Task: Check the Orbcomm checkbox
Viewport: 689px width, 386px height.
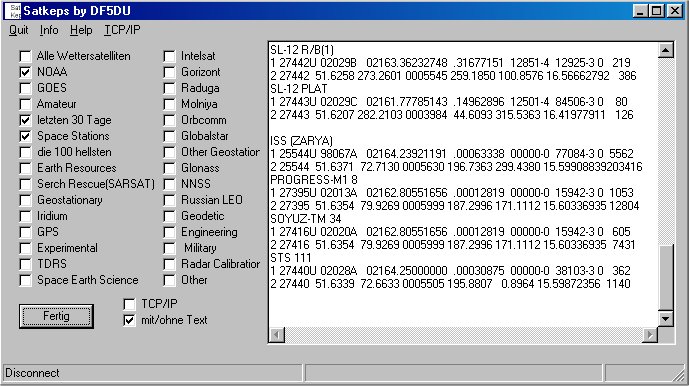Action: point(169,120)
